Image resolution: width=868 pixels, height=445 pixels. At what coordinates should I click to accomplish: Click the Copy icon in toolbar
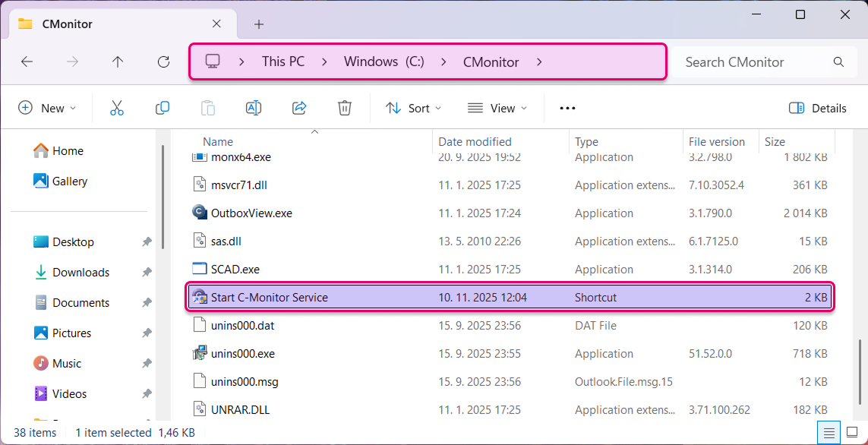[x=163, y=108]
